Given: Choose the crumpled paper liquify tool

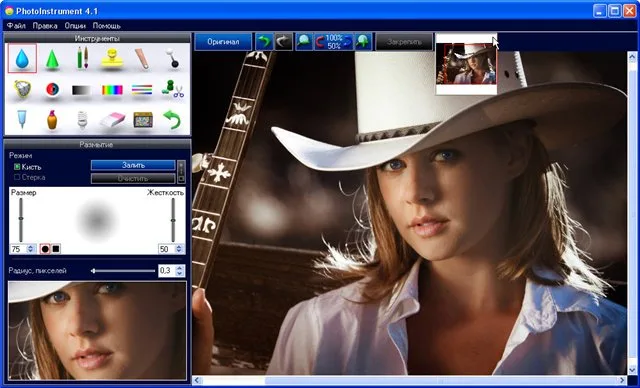Looking at the screenshot, I should pyautogui.click(x=22, y=89).
